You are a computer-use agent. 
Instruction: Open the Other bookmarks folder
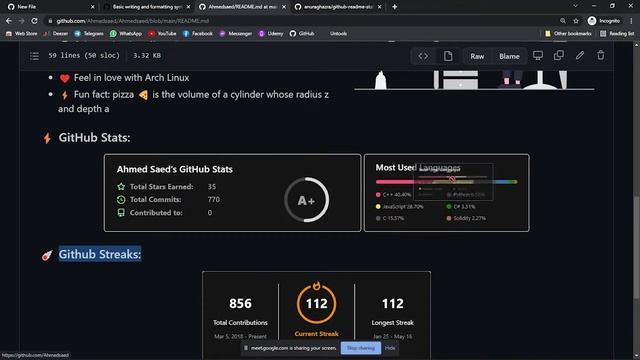tap(568, 33)
